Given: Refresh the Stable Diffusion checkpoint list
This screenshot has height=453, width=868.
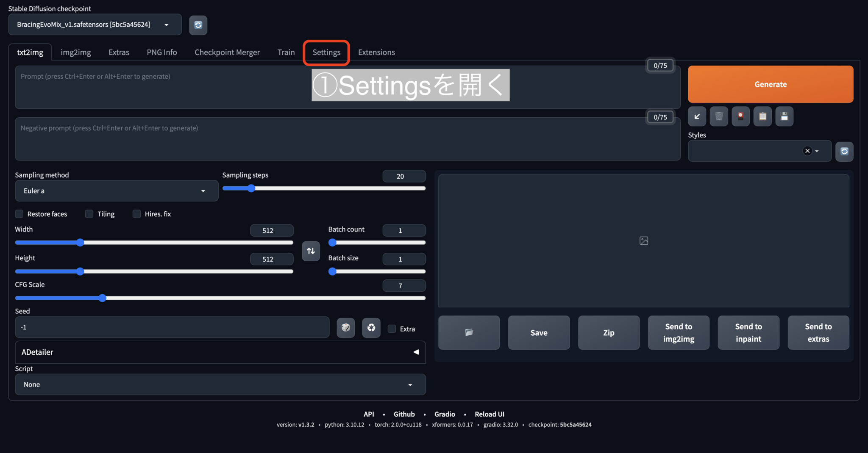Looking at the screenshot, I should (198, 25).
